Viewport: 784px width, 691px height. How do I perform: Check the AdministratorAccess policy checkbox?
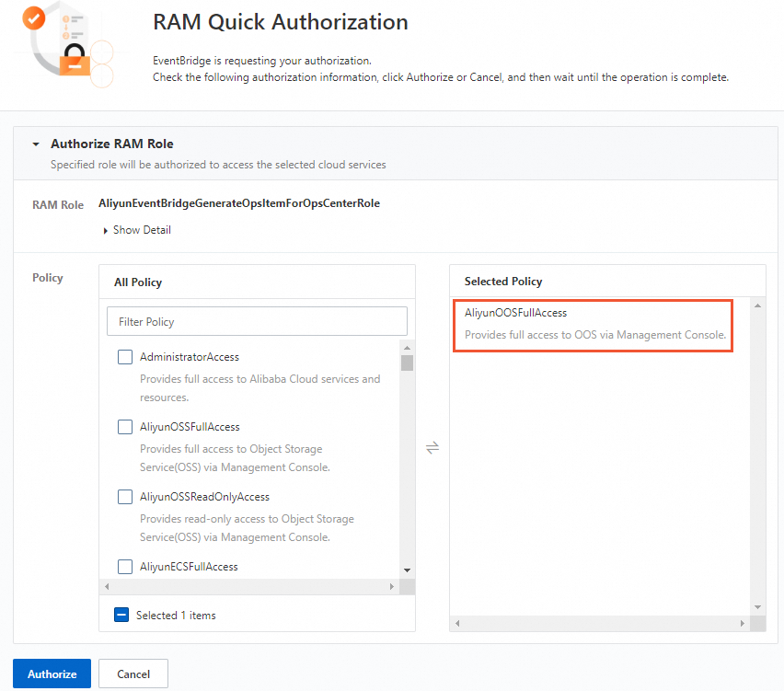coord(125,357)
